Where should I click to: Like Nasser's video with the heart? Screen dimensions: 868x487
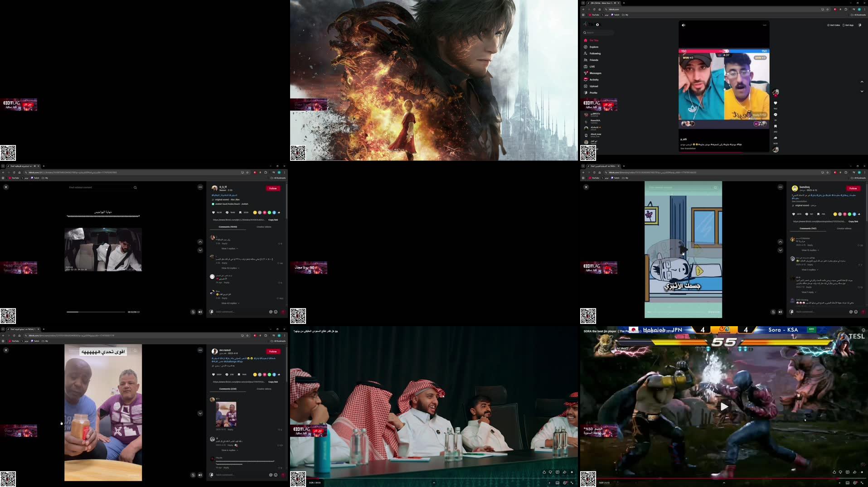213,212
